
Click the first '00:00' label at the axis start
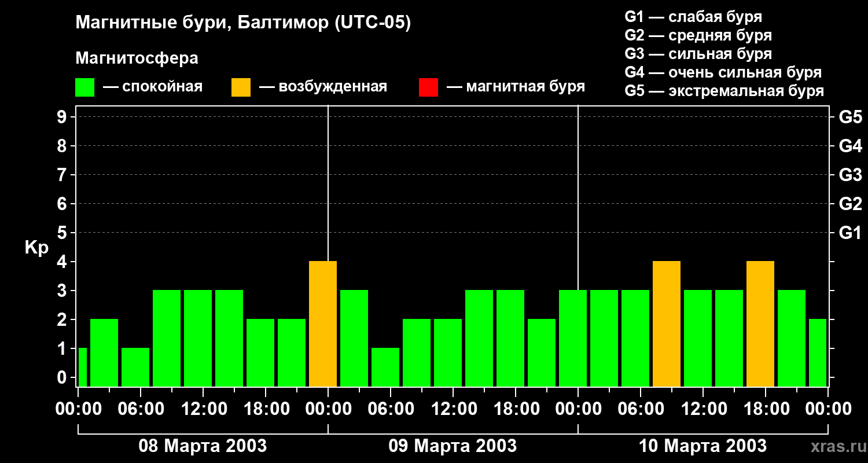point(78,409)
